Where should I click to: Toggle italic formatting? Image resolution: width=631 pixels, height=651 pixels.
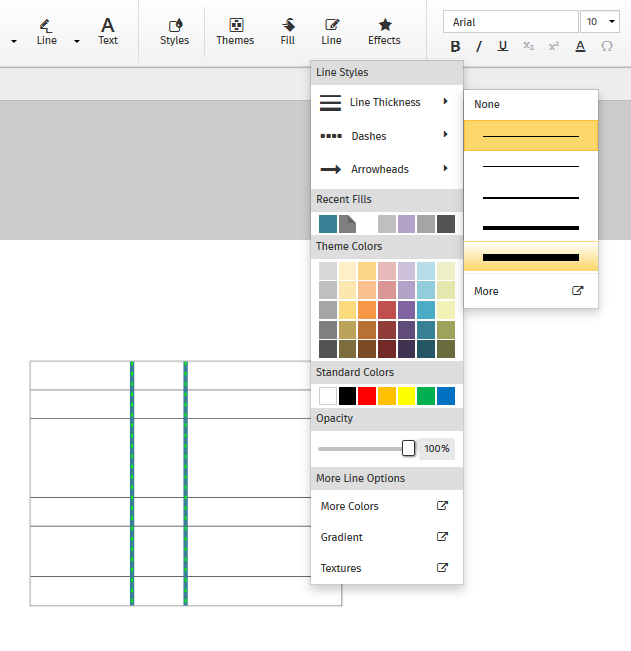pos(479,46)
